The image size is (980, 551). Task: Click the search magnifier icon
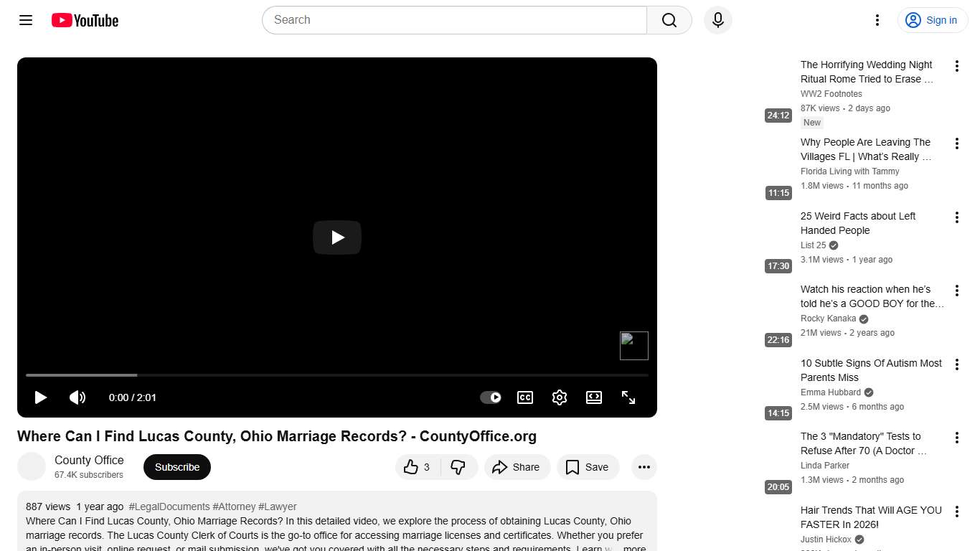668,20
